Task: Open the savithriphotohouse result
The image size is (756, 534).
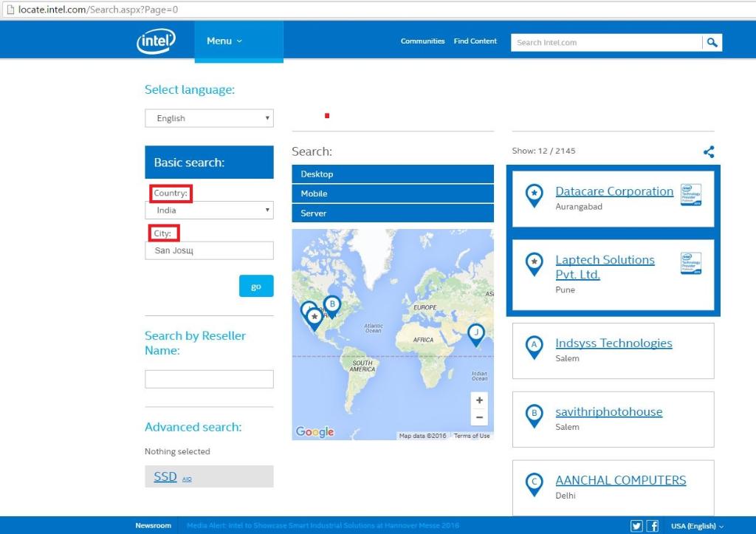Action: tap(609, 412)
